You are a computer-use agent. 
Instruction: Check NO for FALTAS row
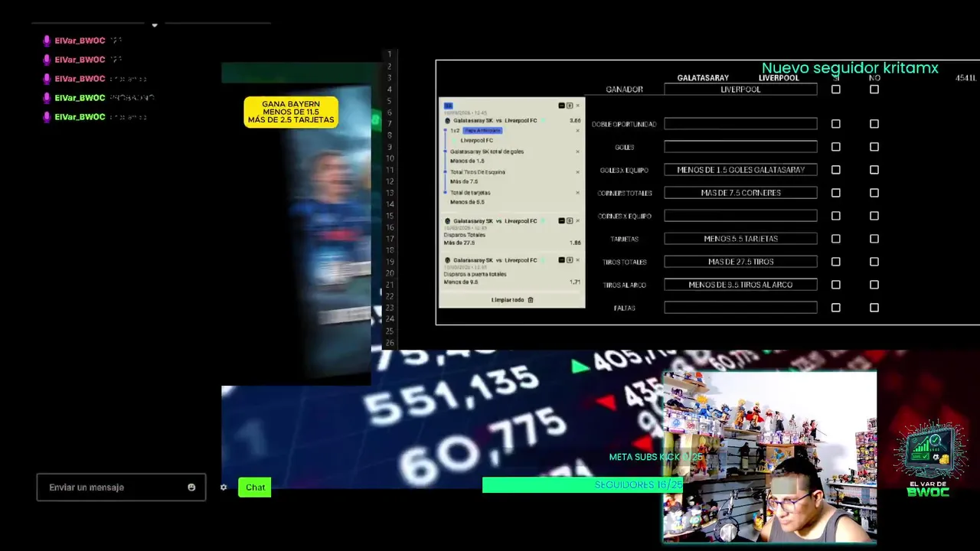click(874, 308)
